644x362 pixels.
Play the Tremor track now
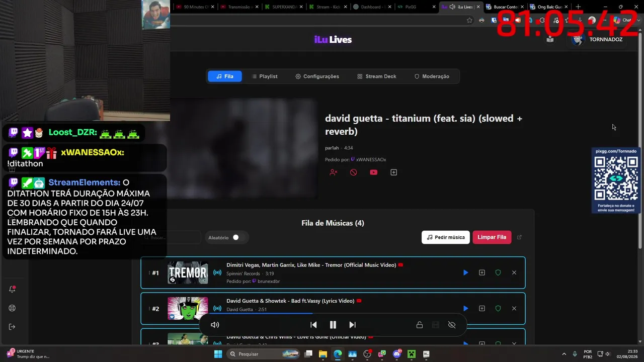click(x=465, y=273)
